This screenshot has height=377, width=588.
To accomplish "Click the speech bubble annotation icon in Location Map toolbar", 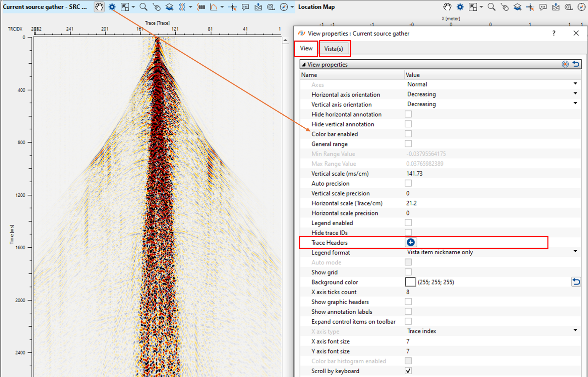I will click(543, 7).
